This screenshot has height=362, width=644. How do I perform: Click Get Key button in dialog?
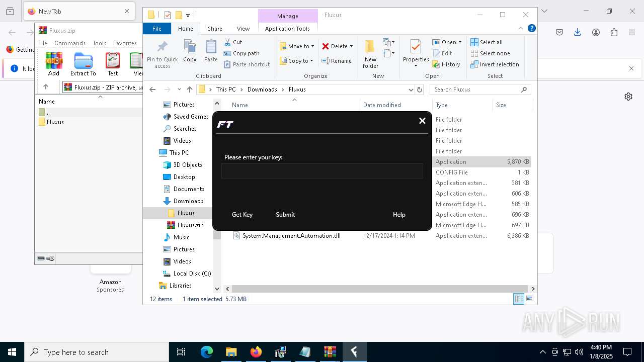[x=242, y=214]
